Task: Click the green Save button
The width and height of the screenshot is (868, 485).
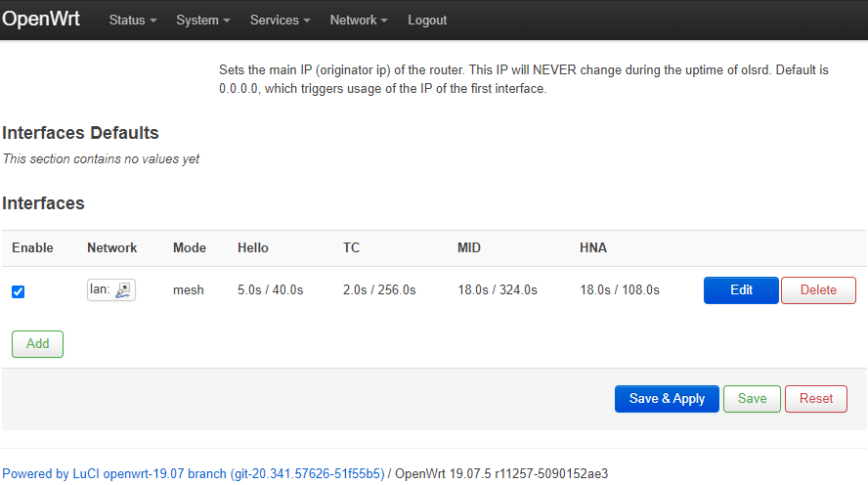Action: [752, 399]
